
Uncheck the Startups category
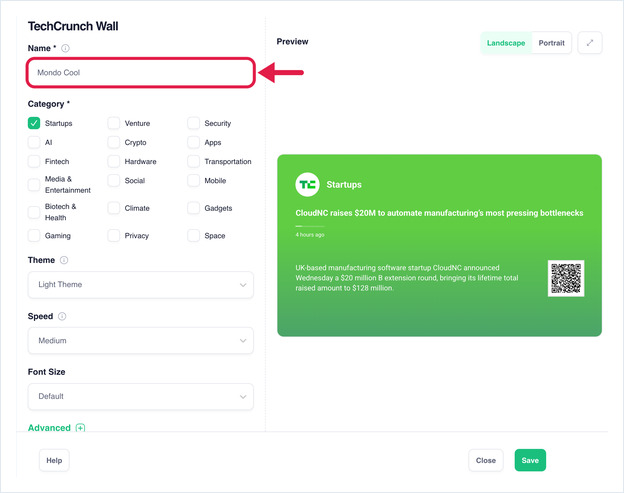34,123
